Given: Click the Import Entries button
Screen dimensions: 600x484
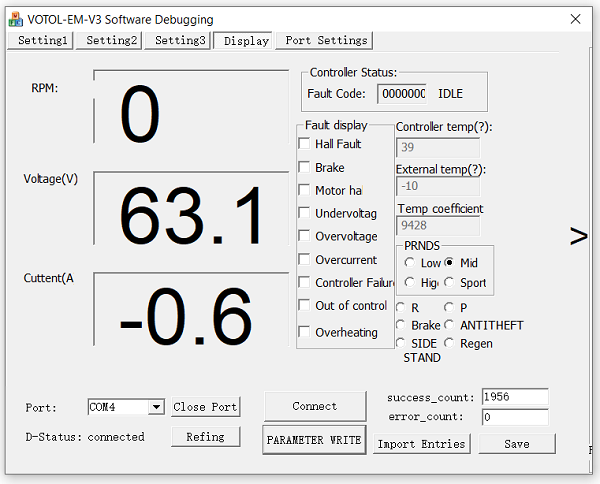Looking at the screenshot, I should [421, 443].
